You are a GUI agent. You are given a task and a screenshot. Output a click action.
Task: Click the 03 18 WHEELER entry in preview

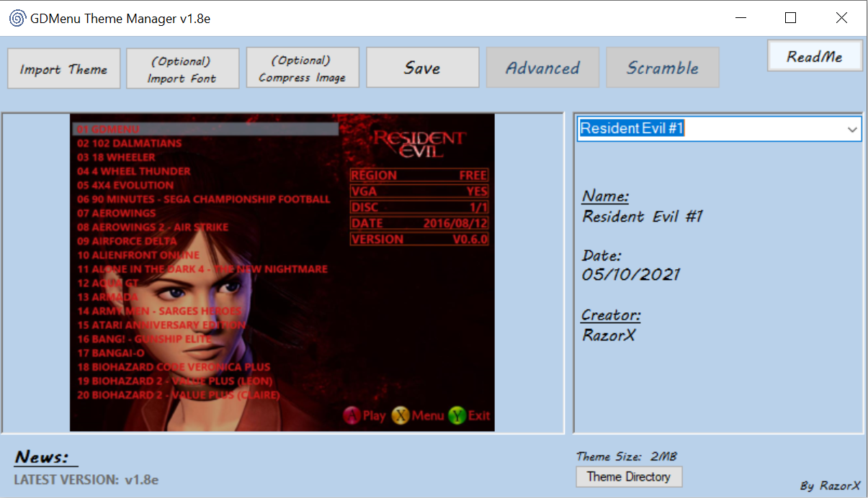116,158
